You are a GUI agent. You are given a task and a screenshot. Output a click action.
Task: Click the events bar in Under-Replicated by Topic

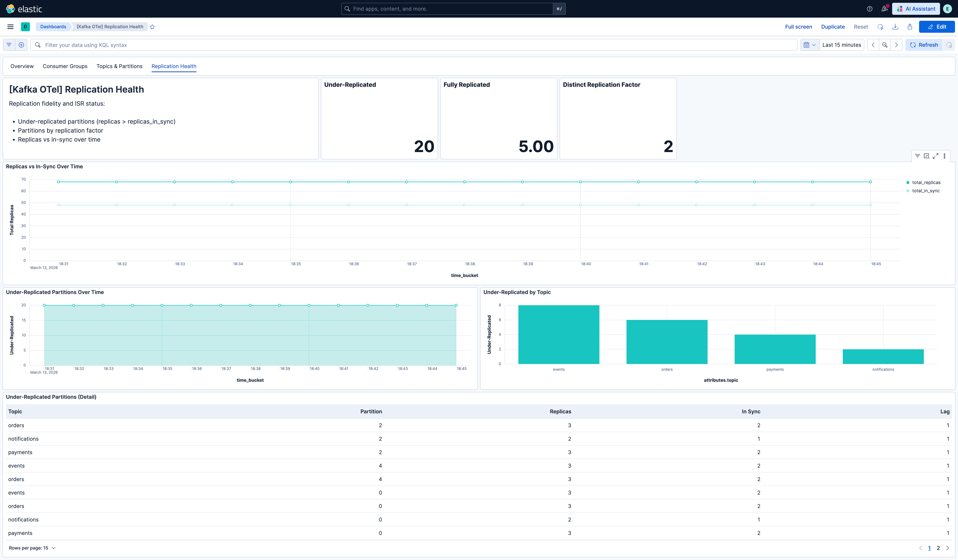(559, 334)
